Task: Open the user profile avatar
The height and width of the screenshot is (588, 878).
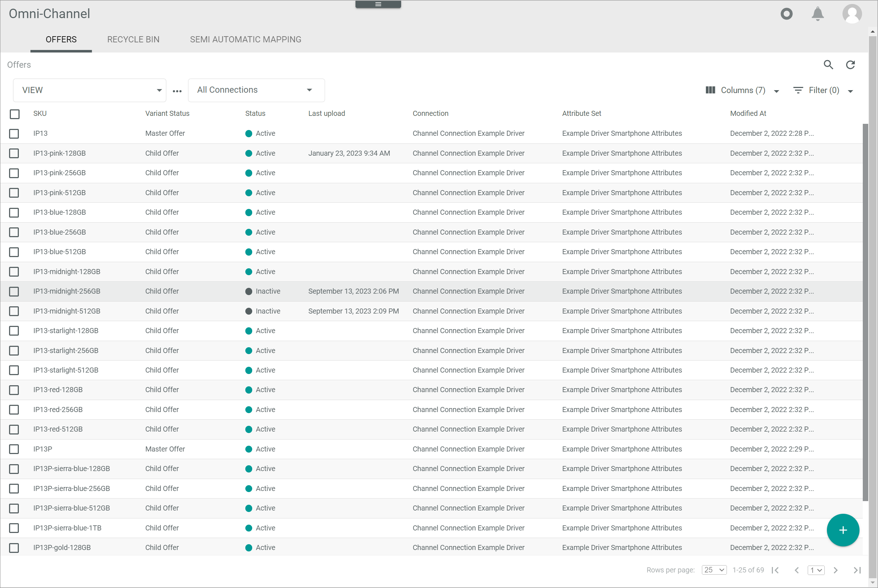Action: coord(852,14)
